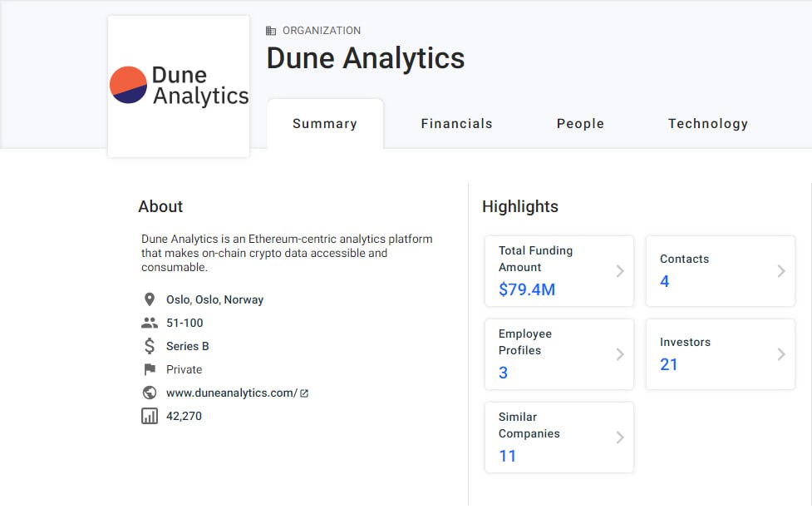
Task: Click the employees icon next to 51-100
Action: [x=150, y=323]
